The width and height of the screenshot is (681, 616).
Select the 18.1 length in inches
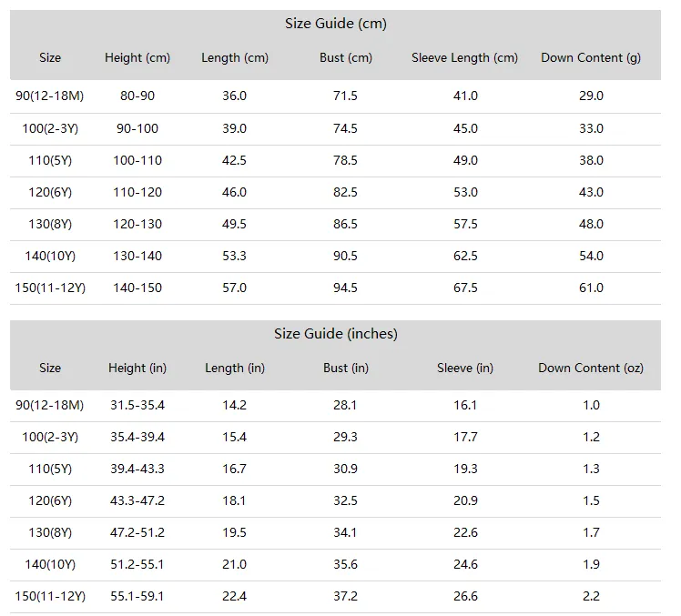click(234, 500)
